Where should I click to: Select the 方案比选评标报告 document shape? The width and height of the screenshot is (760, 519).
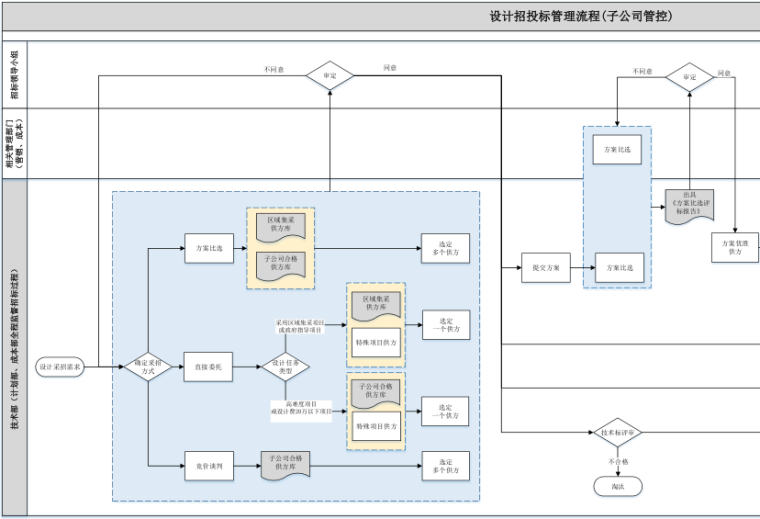[689, 205]
